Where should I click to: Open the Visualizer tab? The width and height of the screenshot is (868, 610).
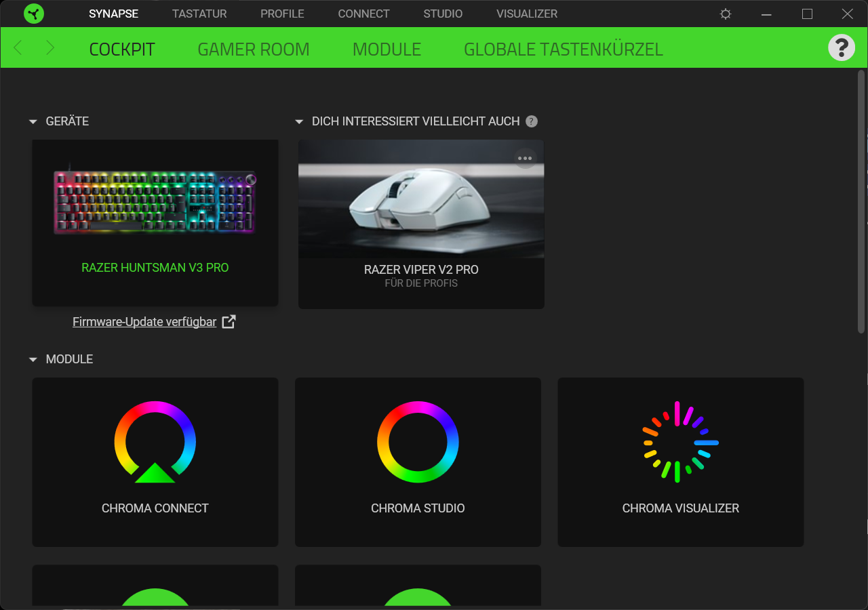coord(527,14)
